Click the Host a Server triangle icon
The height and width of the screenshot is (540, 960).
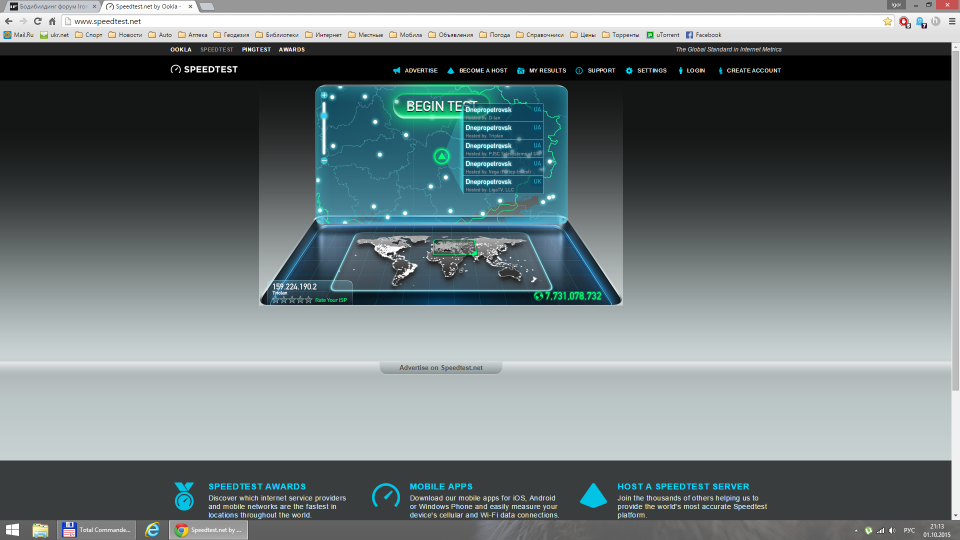tap(594, 496)
